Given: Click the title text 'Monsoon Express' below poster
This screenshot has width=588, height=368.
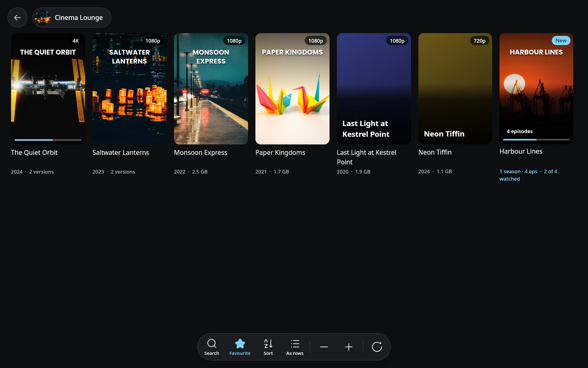Looking at the screenshot, I should click(201, 152).
